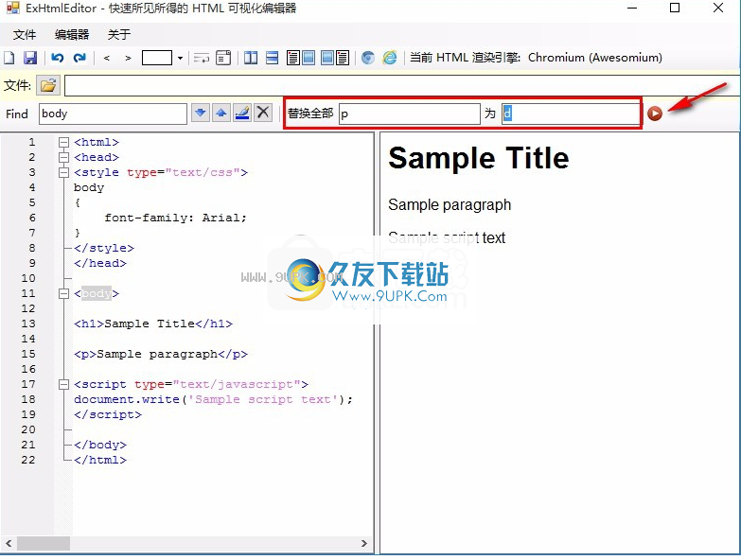The height and width of the screenshot is (560, 741).
Task: Click the line '<h1>Sample Title</h1>'
Action: [x=153, y=324]
